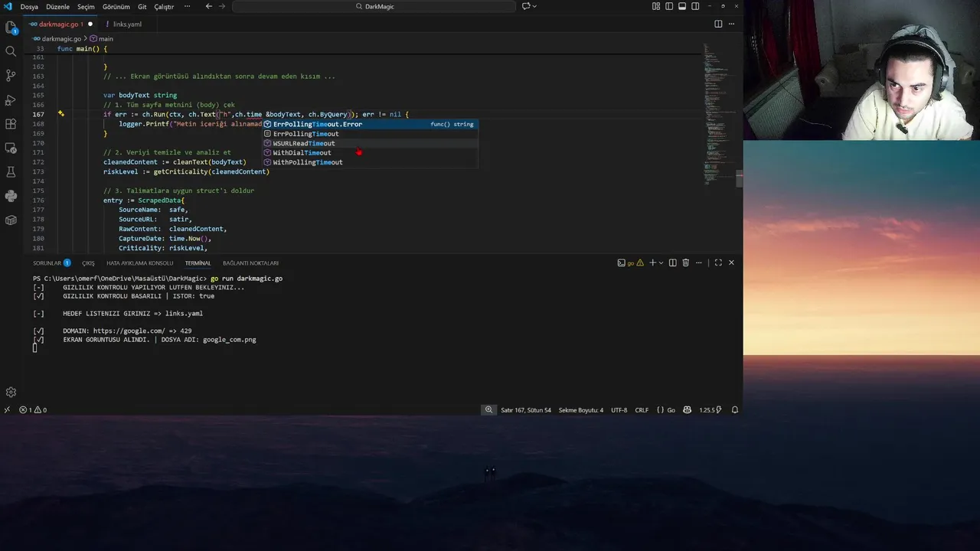Open the Seçim menu
980x551 pixels.
[86, 6]
